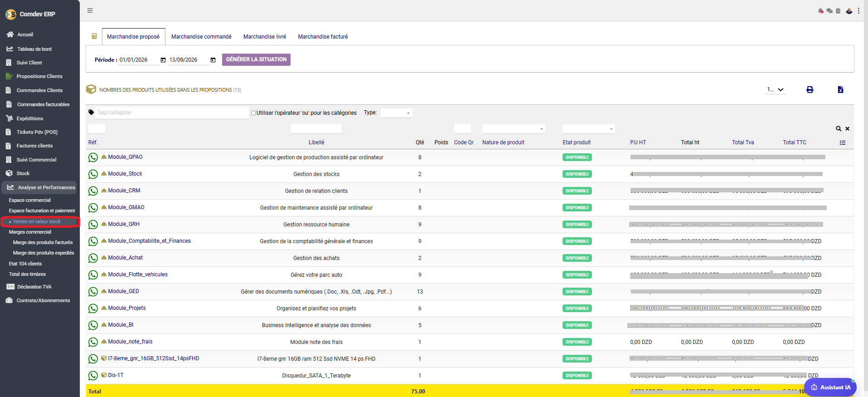Open the notifications bell
Screen dimensions: 868x397
pos(820,11)
